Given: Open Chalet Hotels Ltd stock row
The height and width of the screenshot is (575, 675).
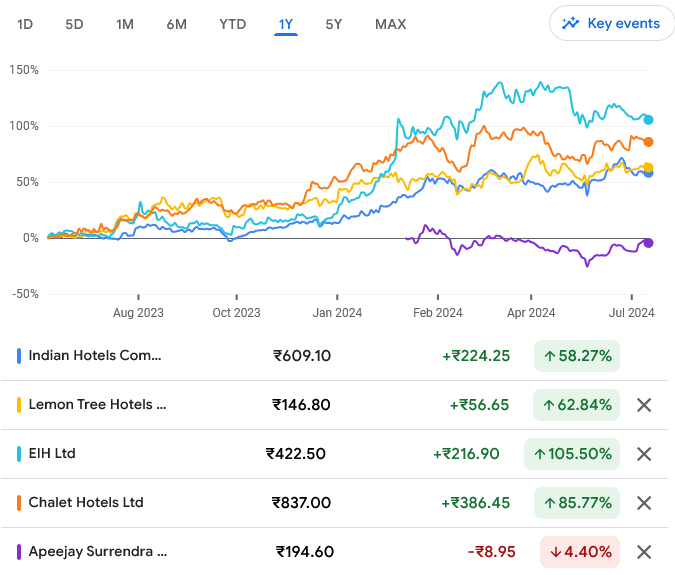Looking at the screenshot, I should [334, 503].
